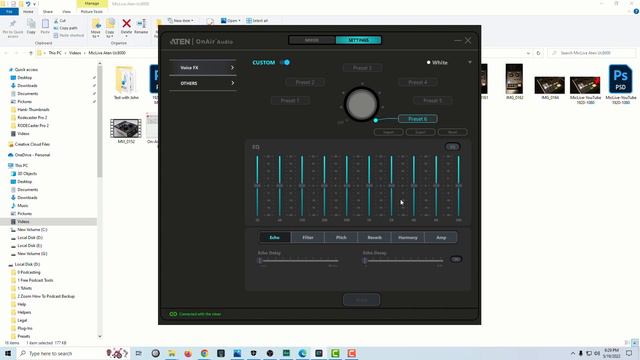Open the White color theme dropdown arrow
The image size is (640, 360).
(x=470, y=62)
